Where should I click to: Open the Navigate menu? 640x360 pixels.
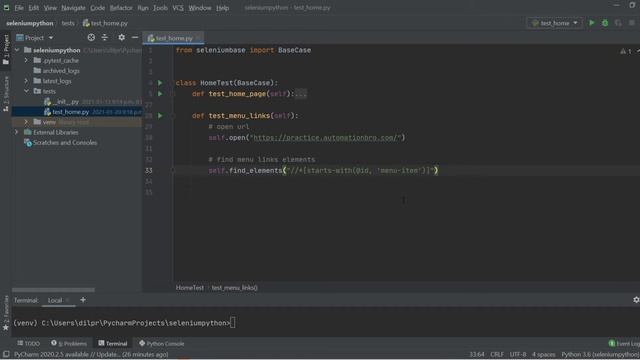tap(73, 8)
